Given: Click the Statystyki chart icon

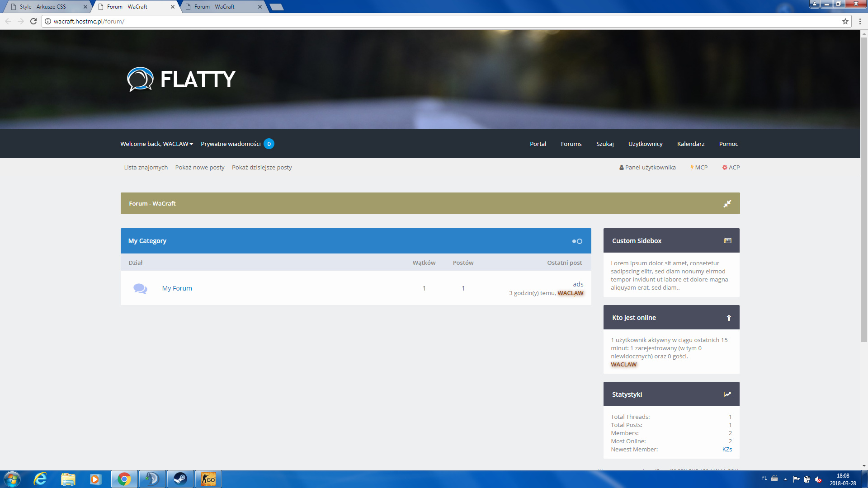Looking at the screenshot, I should click(x=727, y=394).
